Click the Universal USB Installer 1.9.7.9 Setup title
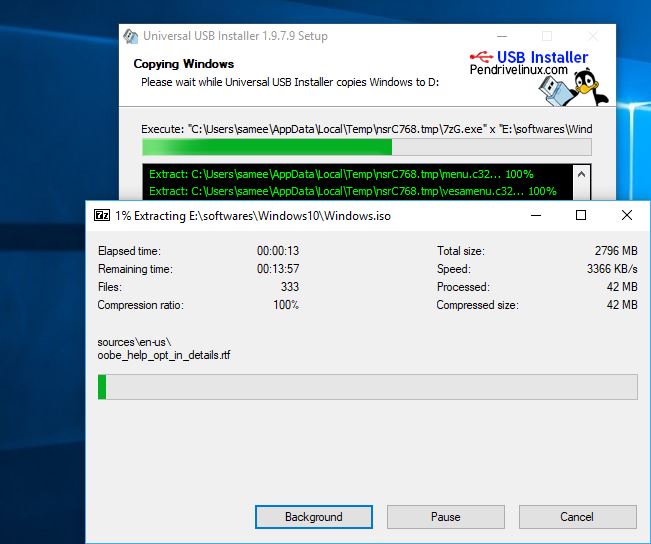Screen dimensions: 651x544 [x=235, y=36]
